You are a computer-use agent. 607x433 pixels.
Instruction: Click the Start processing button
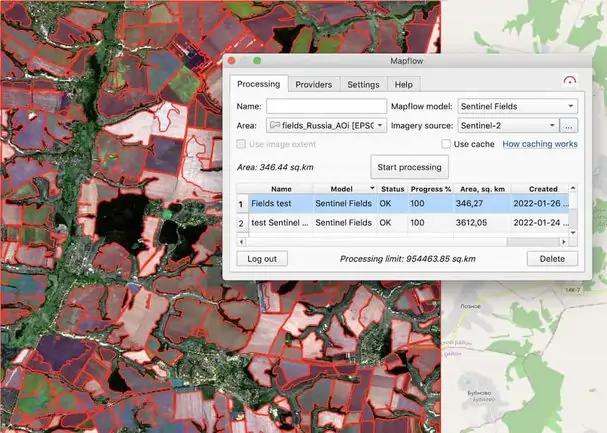pyautogui.click(x=410, y=167)
